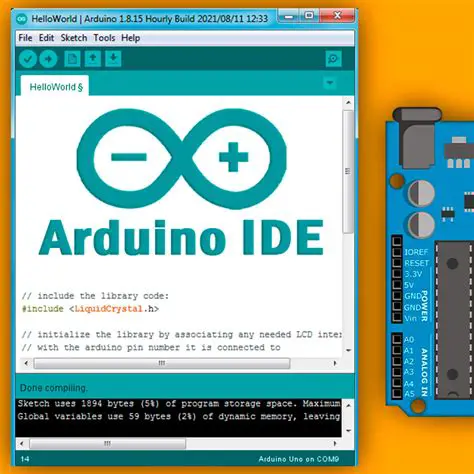
Task: Open the Serial Monitor
Action: pos(333,59)
